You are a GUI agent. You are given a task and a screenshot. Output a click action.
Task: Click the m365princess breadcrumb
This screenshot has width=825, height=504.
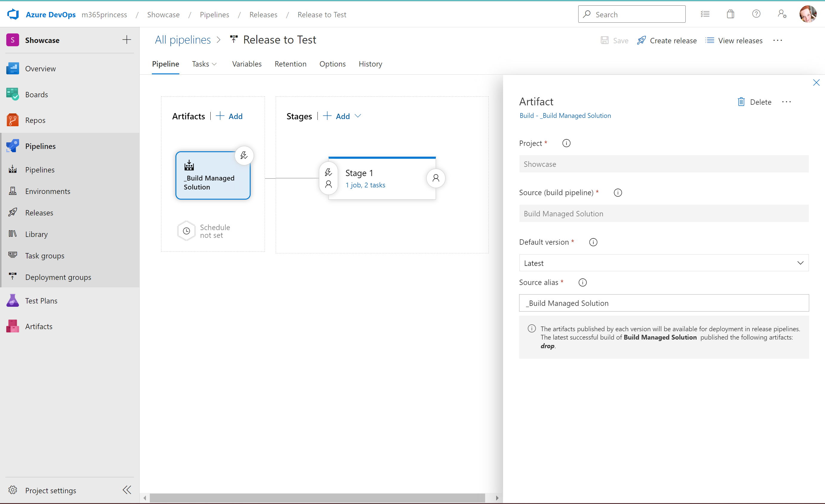104,14
